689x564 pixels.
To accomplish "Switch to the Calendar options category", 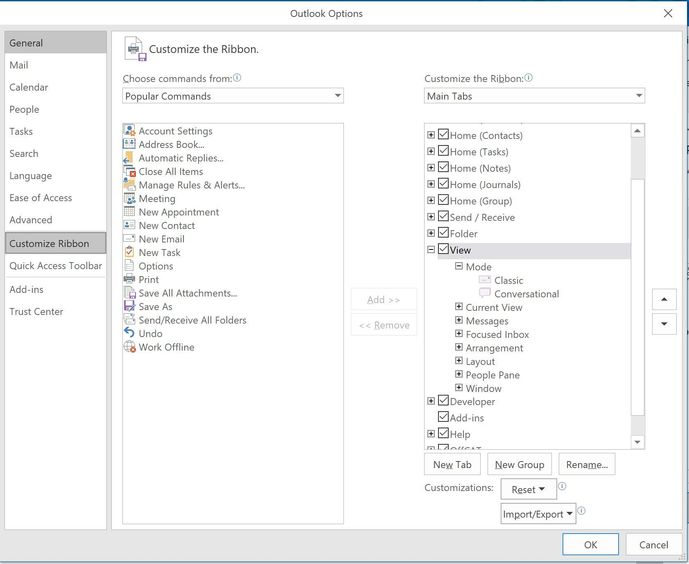I will (x=55, y=87).
